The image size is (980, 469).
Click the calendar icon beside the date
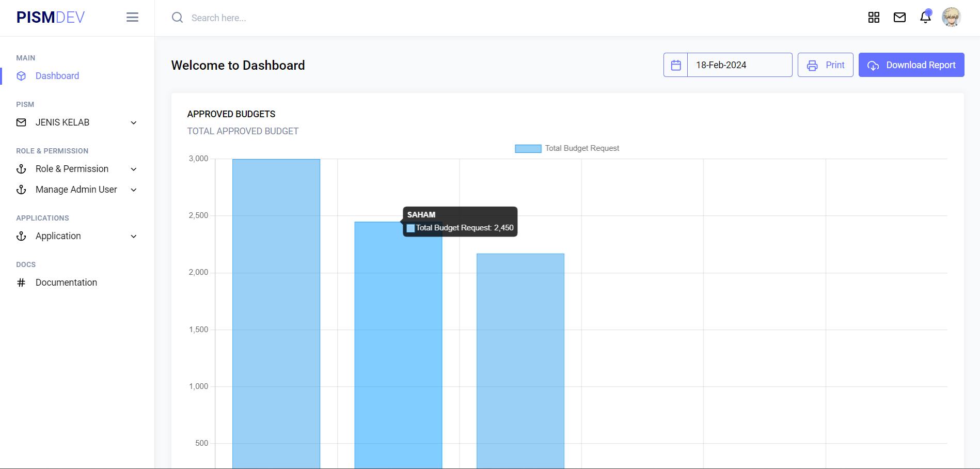click(x=676, y=65)
